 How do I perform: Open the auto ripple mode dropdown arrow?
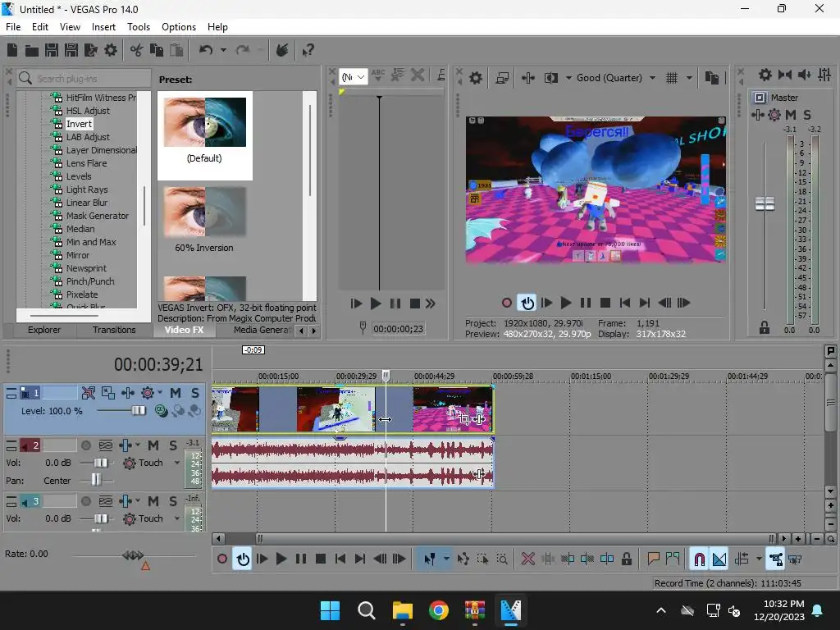coord(759,559)
